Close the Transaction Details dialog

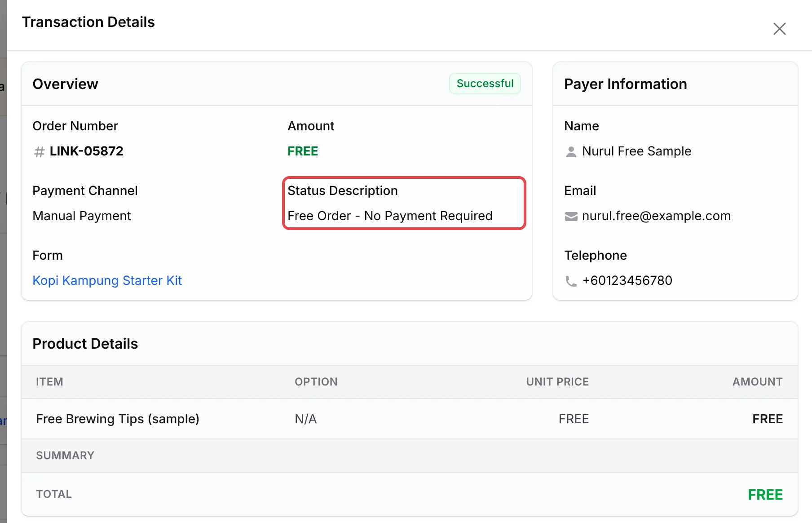click(x=779, y=29)
